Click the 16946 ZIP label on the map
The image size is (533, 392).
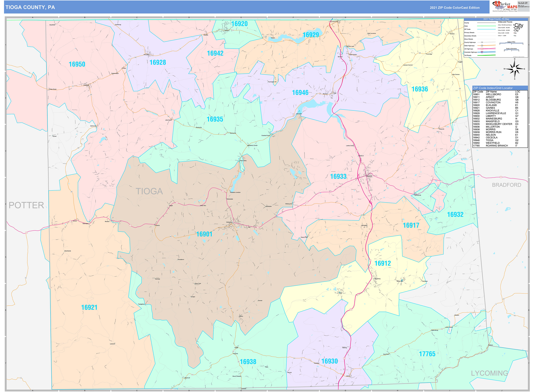[300, 93]
